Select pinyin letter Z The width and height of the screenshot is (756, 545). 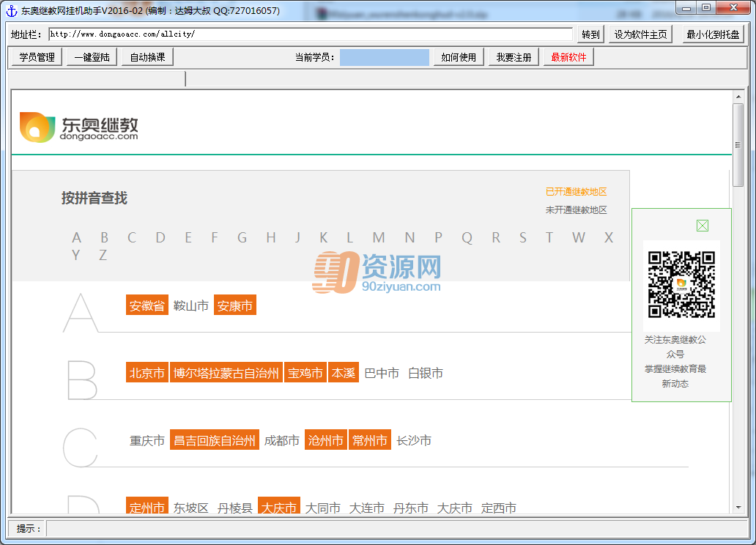(x=103, y=255)
